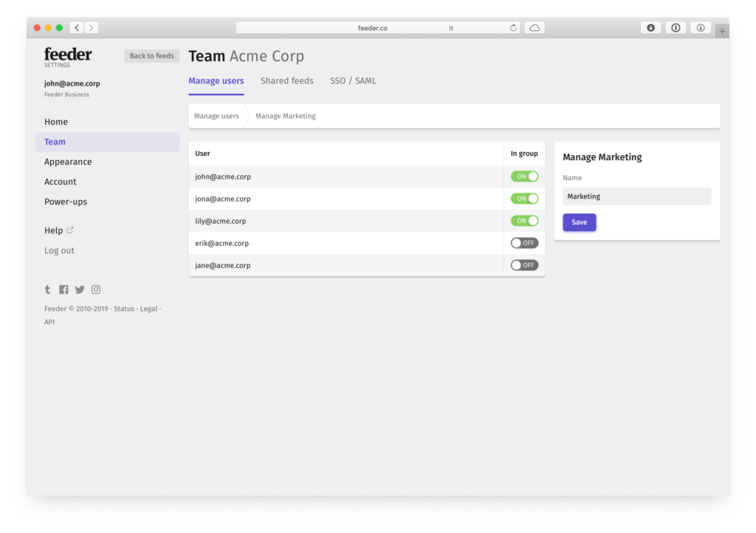Click john@acme.corp user row text
The image size is (756, 533).
point(223,177)
